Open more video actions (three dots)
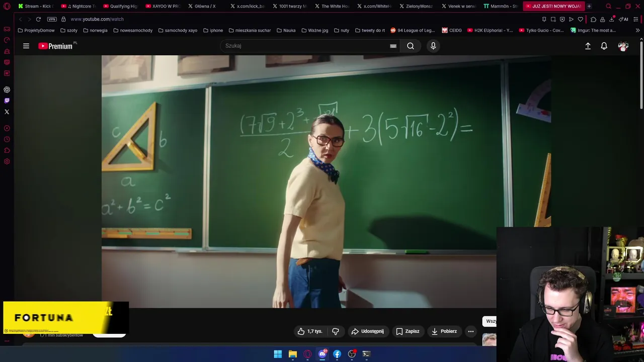This screenshot has height=362, width=644. coord(471,331)
